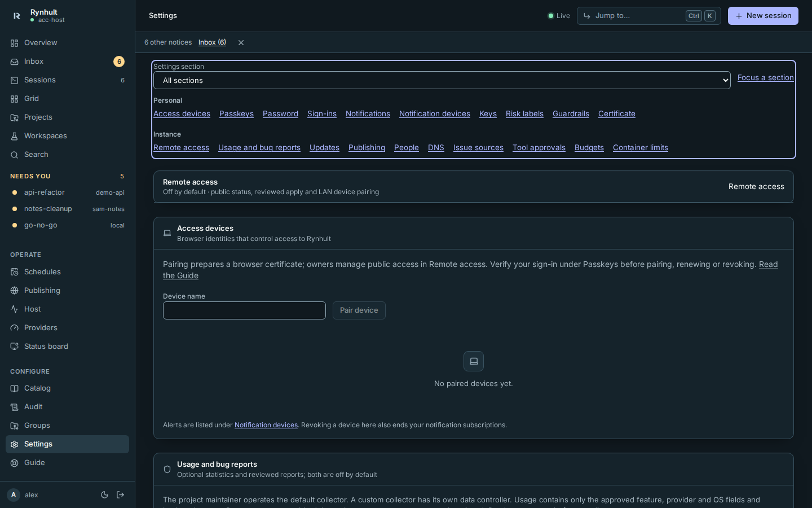Select Settings in the sidebar

point(67,444)
